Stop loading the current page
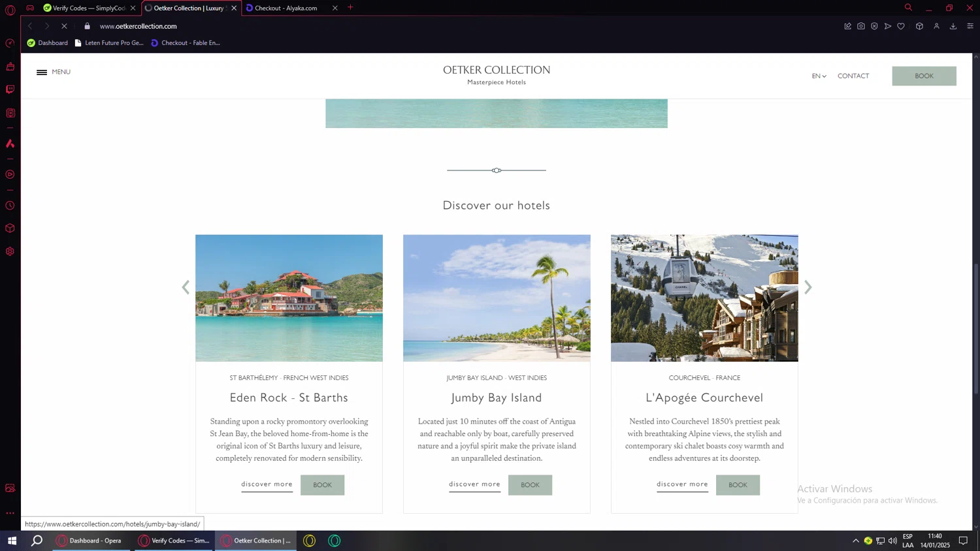 (x=64, y=26)
